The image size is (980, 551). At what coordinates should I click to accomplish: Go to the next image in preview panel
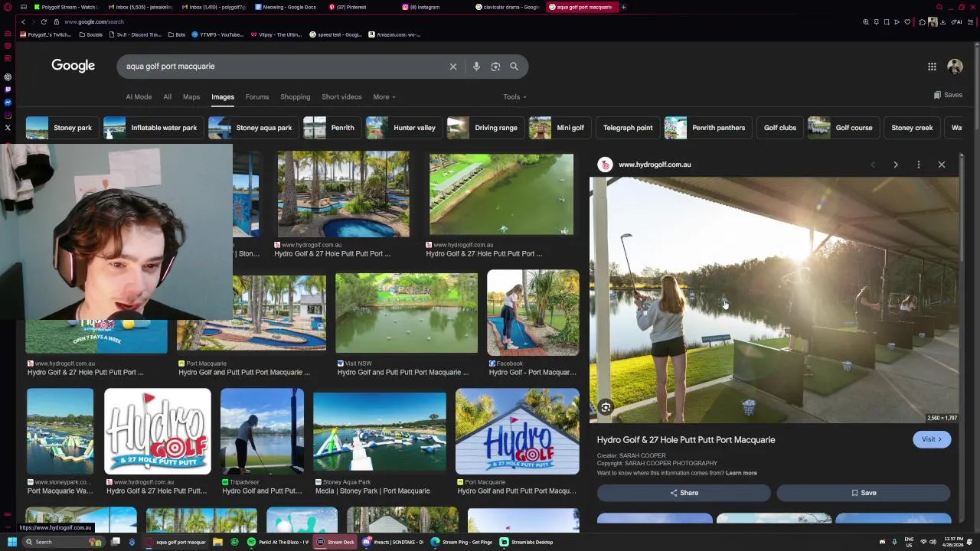(x=896, y=165)
